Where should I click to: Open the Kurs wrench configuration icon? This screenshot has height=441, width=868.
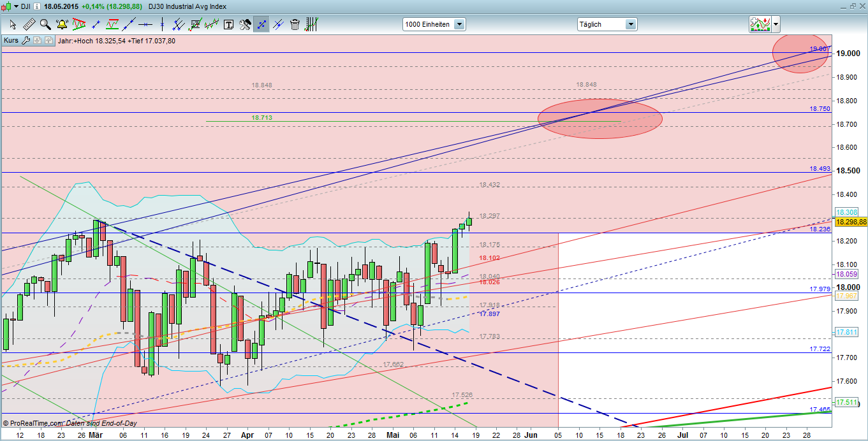(x=26, y=41)
